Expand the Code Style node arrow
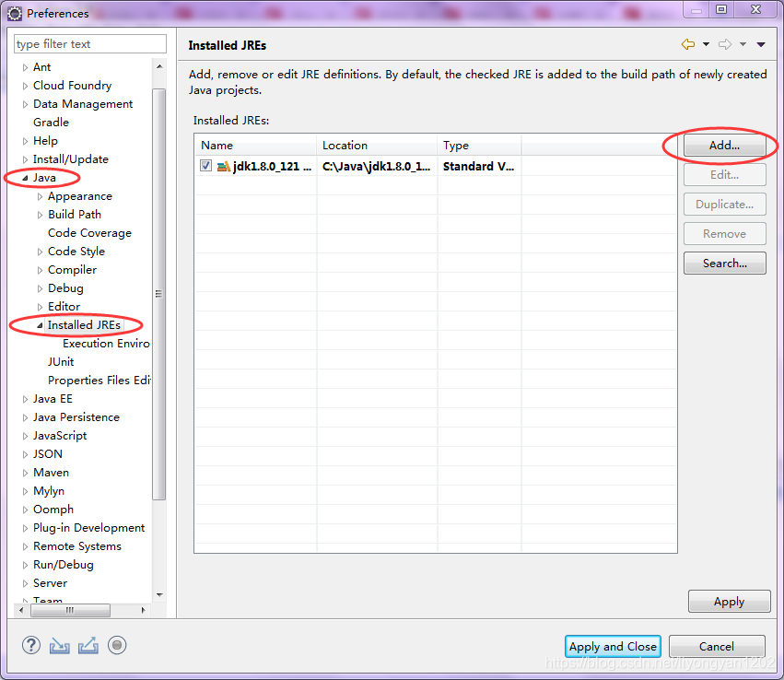The image size is (784, 680). (x=40, y=252)
